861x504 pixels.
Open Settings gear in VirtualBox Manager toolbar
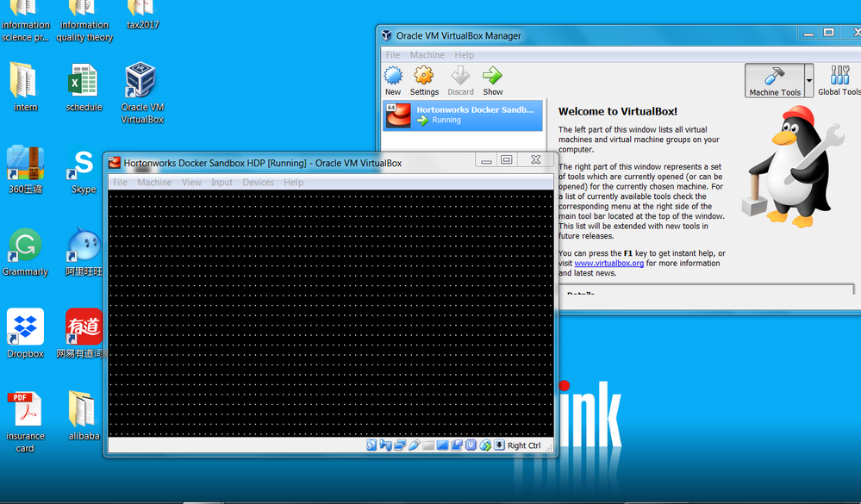click(424, 80)
